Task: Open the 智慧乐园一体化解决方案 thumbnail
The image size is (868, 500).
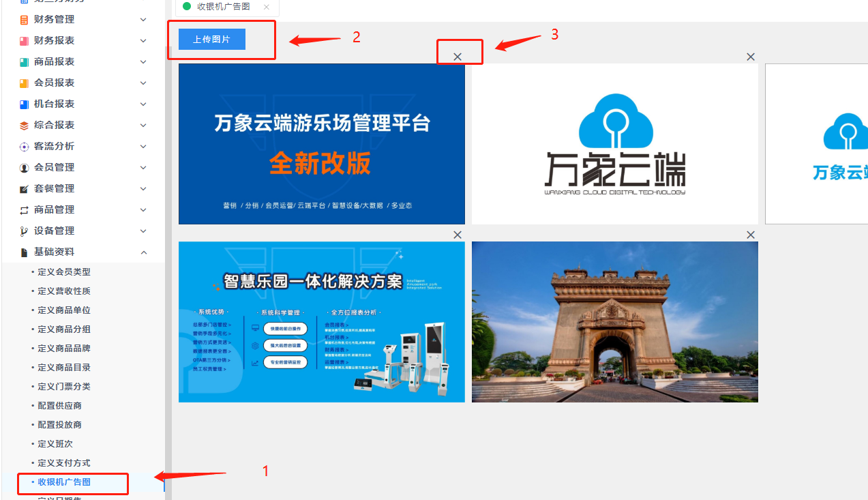Action: click(x=322, y=322)
